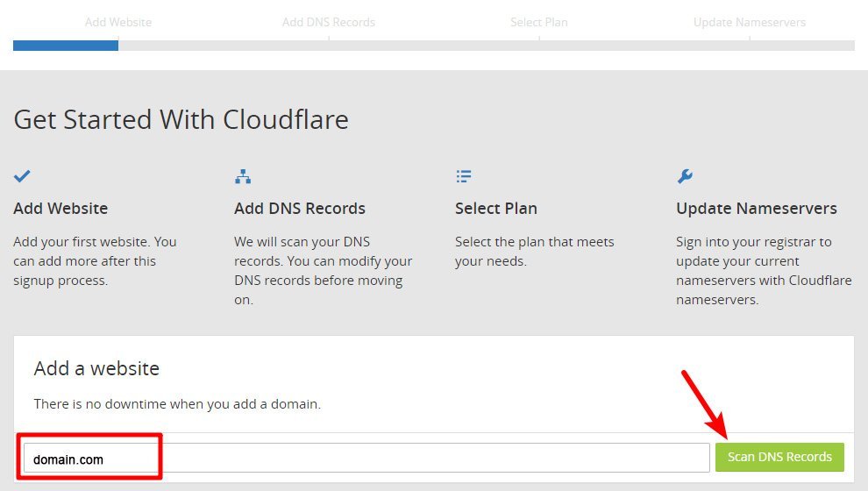Click the blue filled progress bar segment
The height and width of the screenshot is (491, 868).
pos(66,46)
